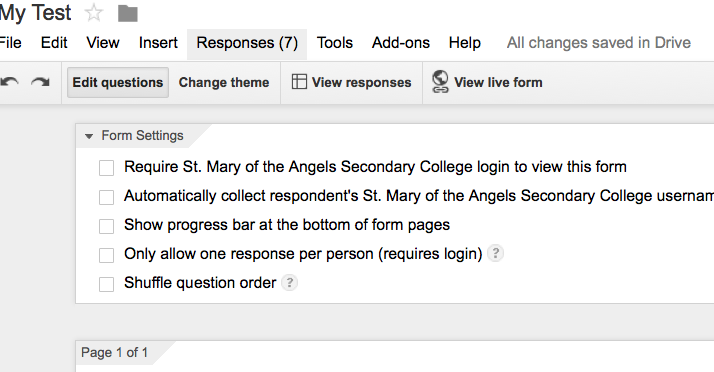Star the My Test form
Image resolution: width=714 pixels, height=372 pixels.
[94, 13]
